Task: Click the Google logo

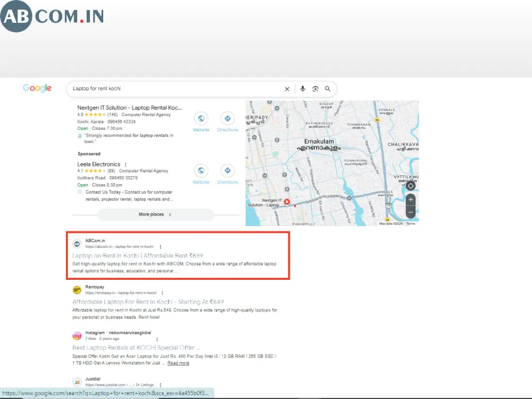Action: point(37,88)
